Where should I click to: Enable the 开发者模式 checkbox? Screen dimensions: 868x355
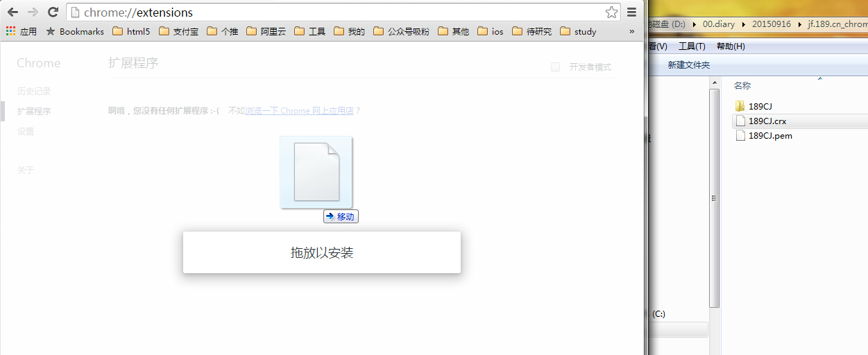pyautogui.click(x=555, y=67)
